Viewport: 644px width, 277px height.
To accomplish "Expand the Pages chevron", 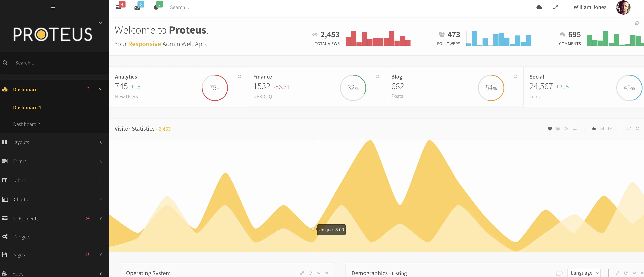I will [x=101, y=255].
